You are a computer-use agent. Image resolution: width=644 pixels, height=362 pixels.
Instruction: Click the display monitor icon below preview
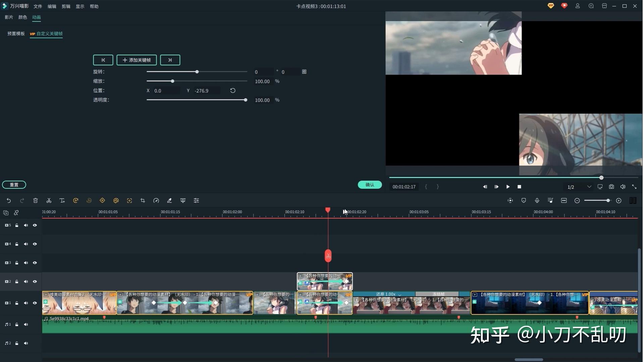pos(600,187)
